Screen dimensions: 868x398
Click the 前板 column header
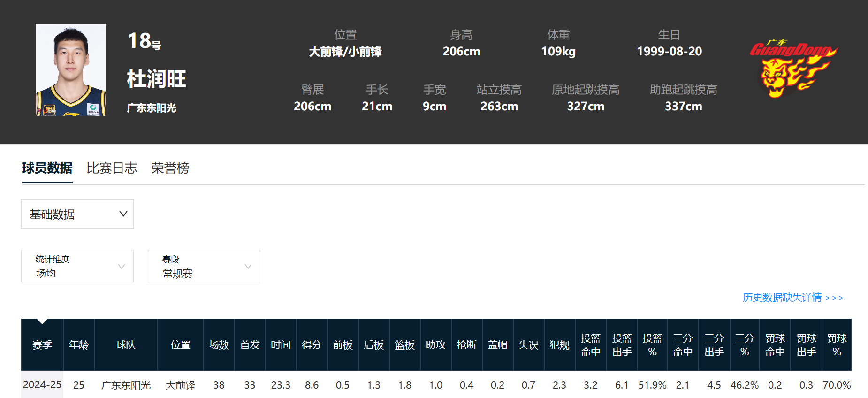coord(343,345)
